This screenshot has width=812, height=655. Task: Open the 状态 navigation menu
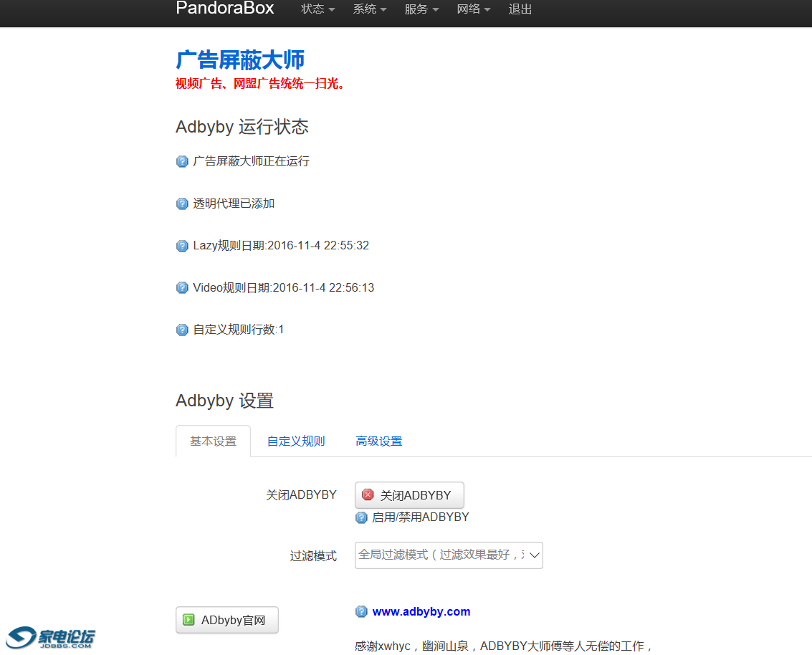coord(317,9)
